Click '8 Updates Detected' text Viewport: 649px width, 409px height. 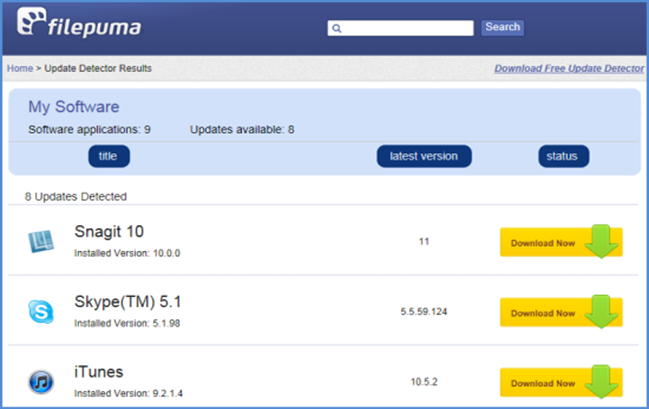(76, 197)
